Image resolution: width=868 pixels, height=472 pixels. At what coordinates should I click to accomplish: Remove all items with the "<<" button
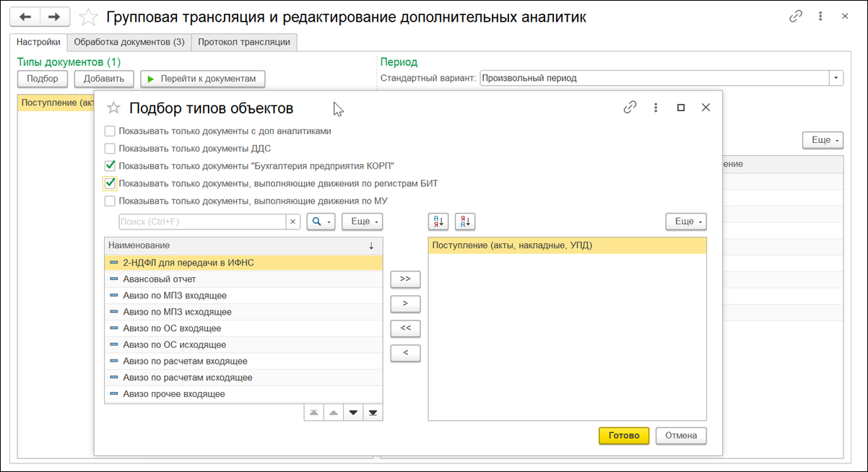tap(405, 328)
